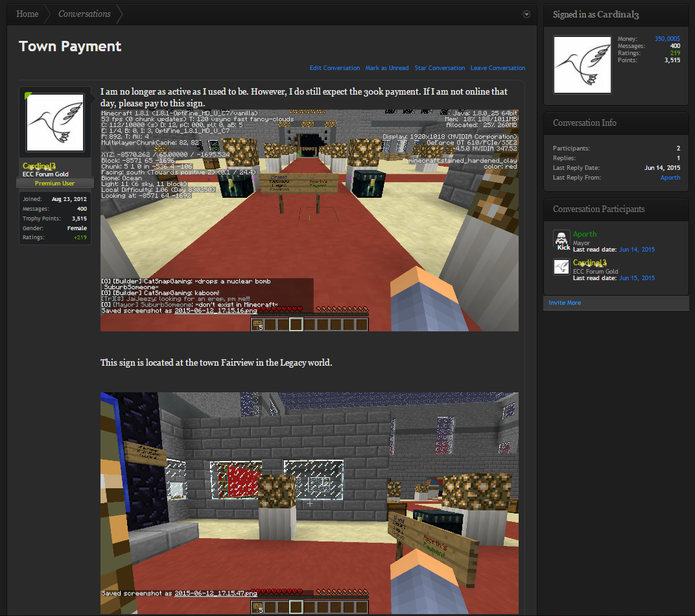Click the sidebar Points value 3,515

click(x=672, y=60)
